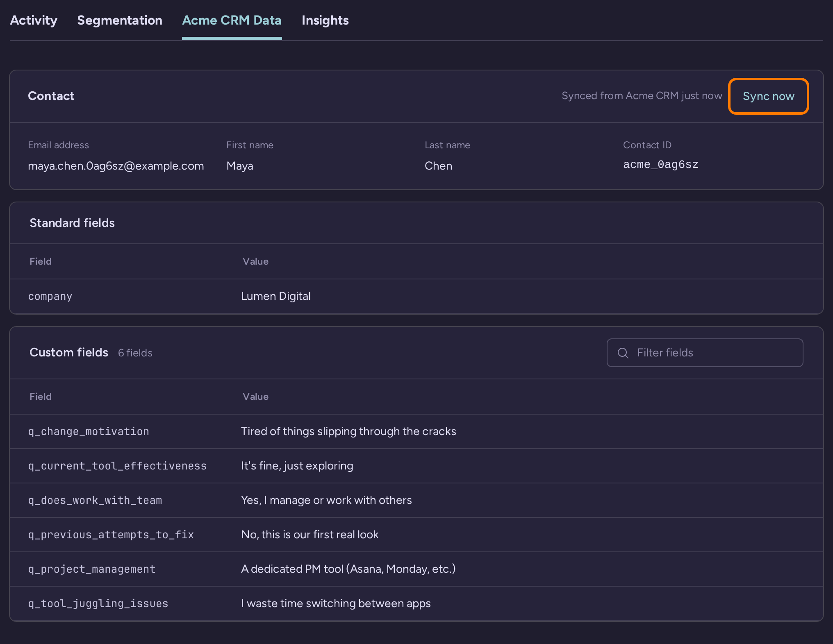Click the q_previous_attempts_to_fix field
Image resolution: width=833 pixels, height=644 pixels.
[x=111, y=535]
